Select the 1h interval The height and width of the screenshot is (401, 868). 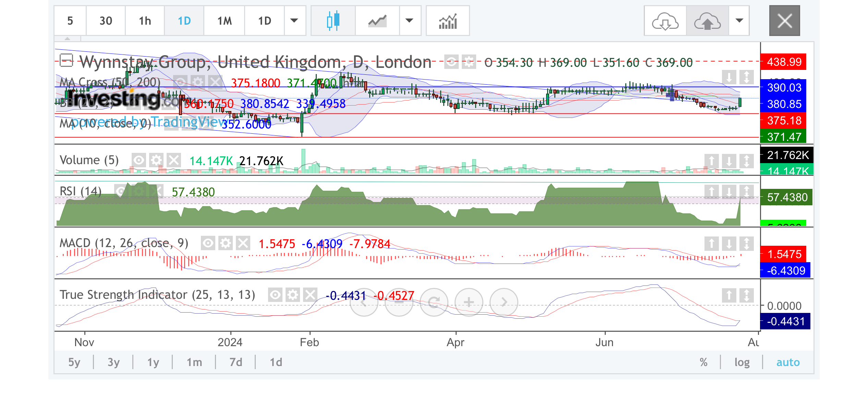click(145, 21)
